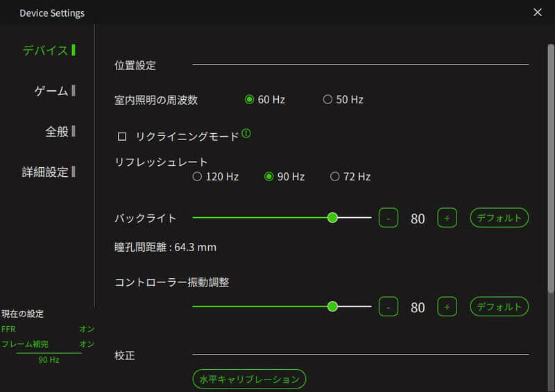Go to the 全般 settings tab
Viewport: 555px width, 392px height.
tap(58, 132)
